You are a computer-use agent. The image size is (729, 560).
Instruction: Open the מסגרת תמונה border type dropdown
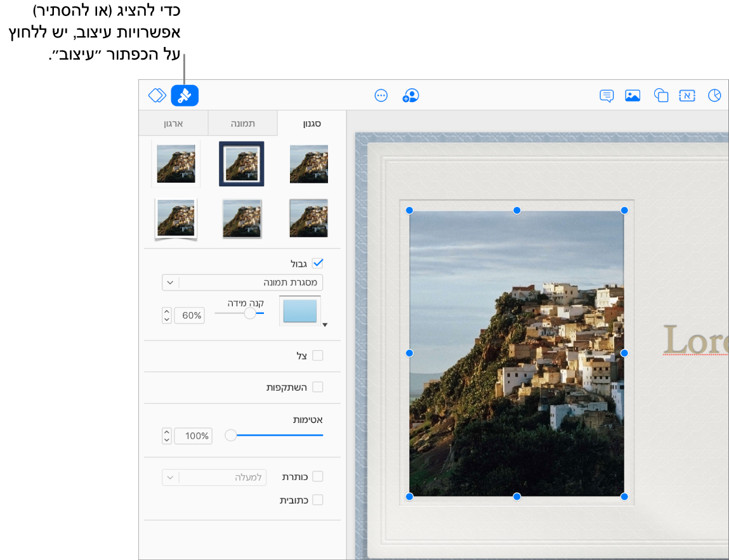(x=242, y=282)
